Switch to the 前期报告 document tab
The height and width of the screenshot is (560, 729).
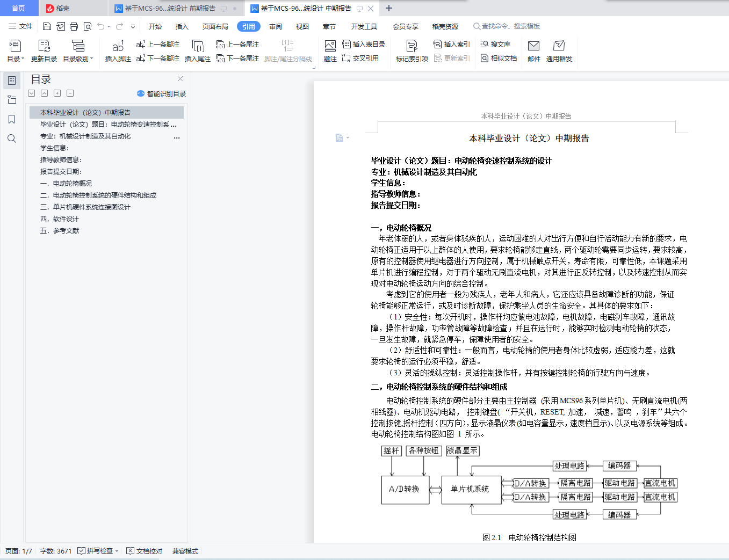pyautogui.click(x=176, y=8)
